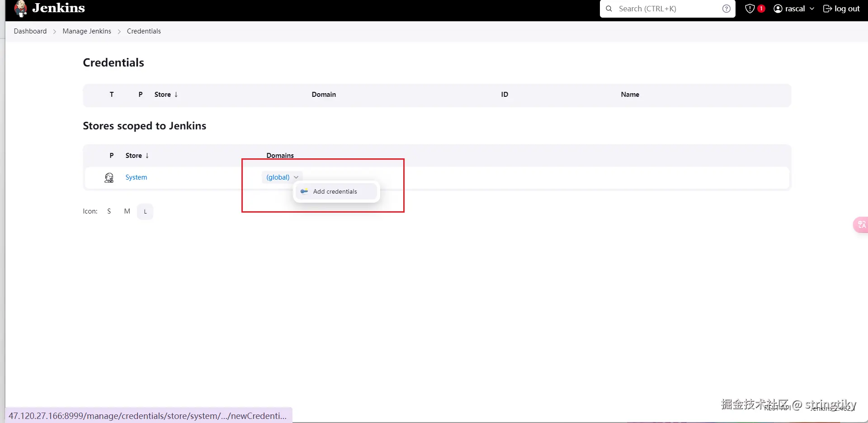Open the rascal user profile link
The height and width of the screenshot is (423, 868).
coord(794,9)
